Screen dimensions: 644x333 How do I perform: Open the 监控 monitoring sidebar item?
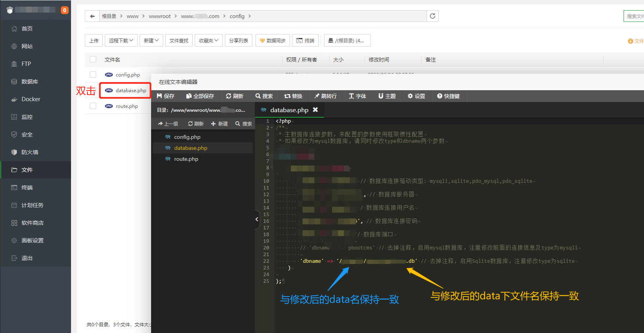point(35,117)
